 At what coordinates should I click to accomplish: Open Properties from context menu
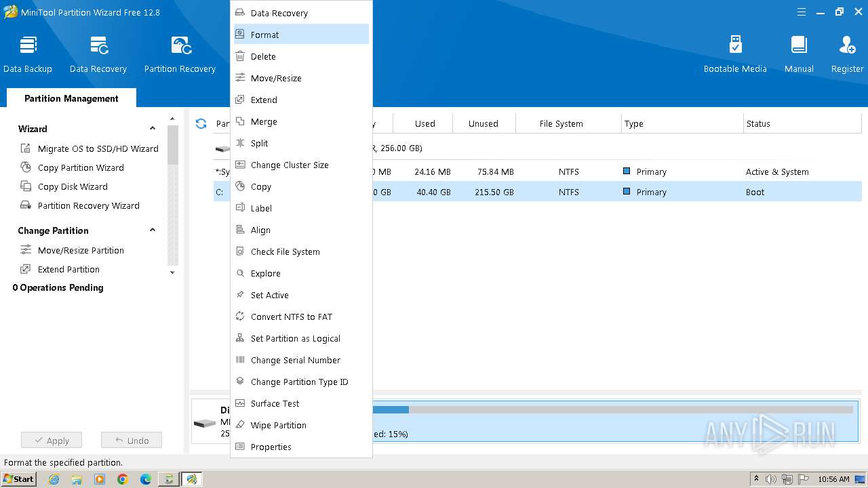301,447
